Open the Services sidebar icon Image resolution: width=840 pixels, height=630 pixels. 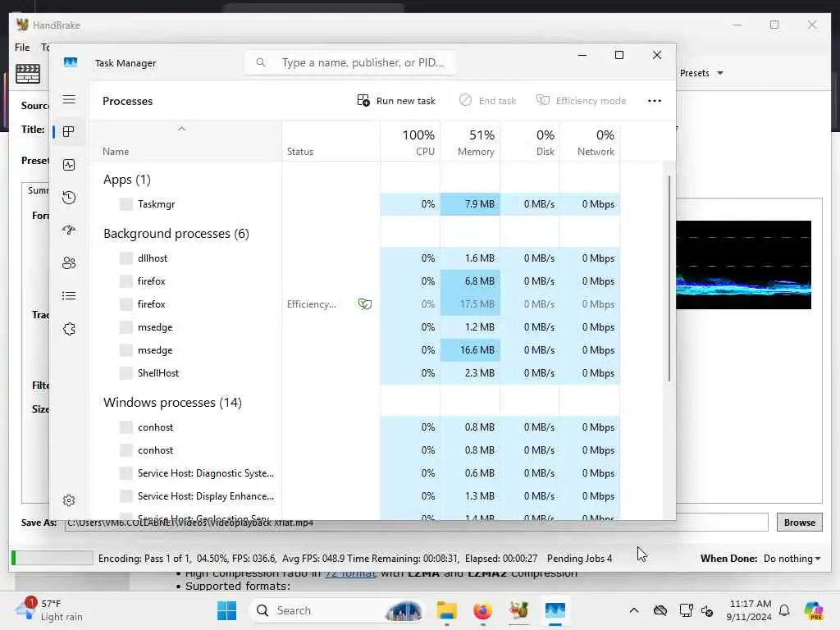[69, 329]
